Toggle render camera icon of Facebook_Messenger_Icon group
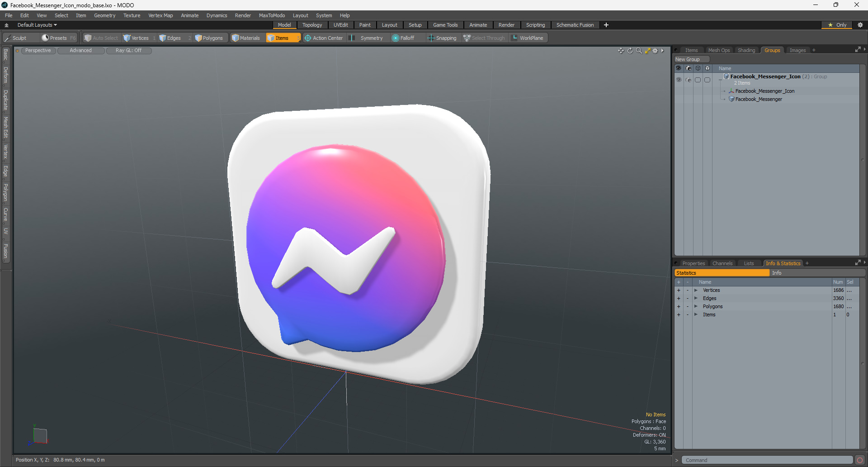Viewport: 868px width, 467px height. (688, 80)
